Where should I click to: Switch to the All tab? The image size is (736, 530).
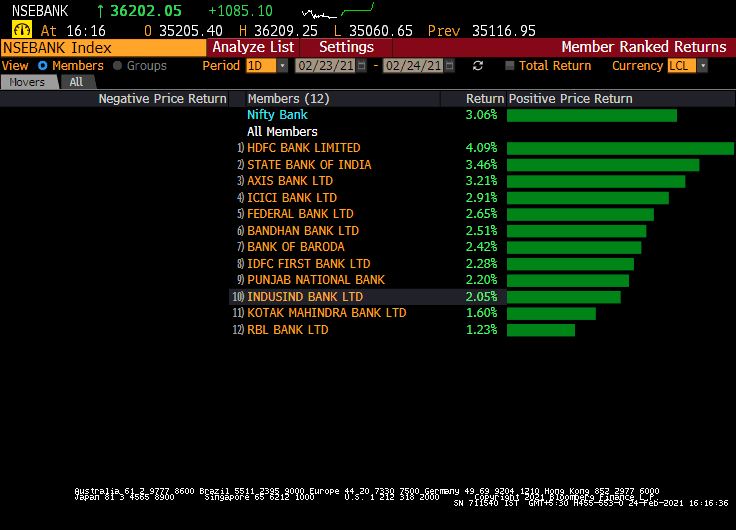click(x=76, y=82)
